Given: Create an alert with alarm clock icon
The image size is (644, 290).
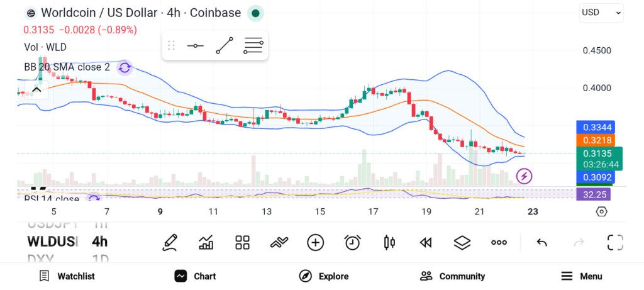Looking at the screenshot, I should (352, 242).
